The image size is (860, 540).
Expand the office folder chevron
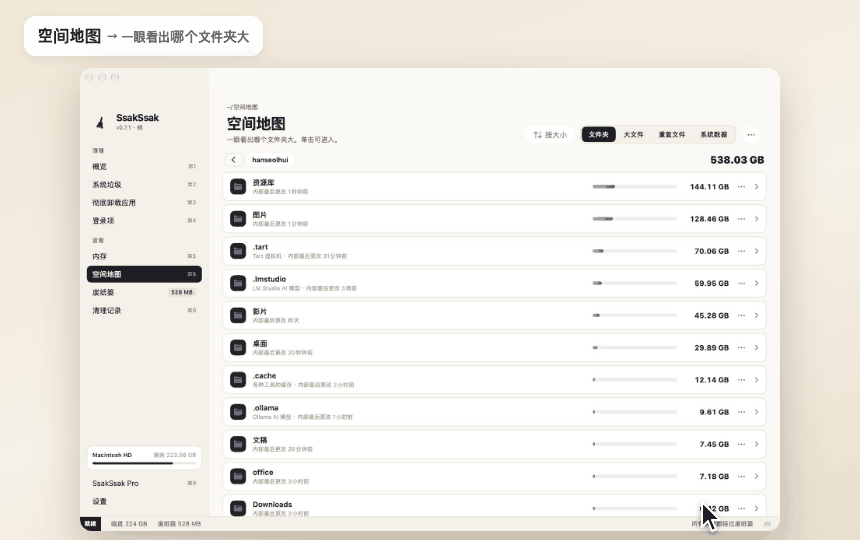click(x=756, y=476)
